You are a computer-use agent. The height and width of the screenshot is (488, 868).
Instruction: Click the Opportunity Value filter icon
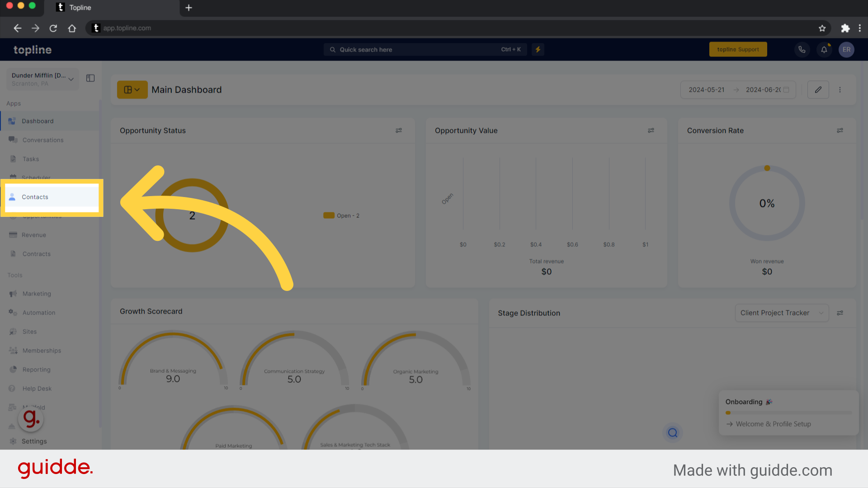651,131
